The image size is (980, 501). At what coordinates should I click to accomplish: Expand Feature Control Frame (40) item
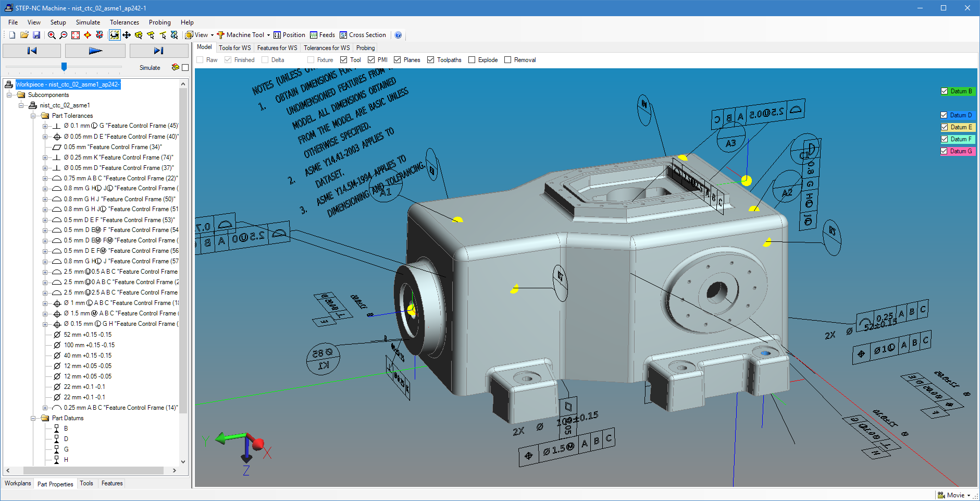point(45,137)
